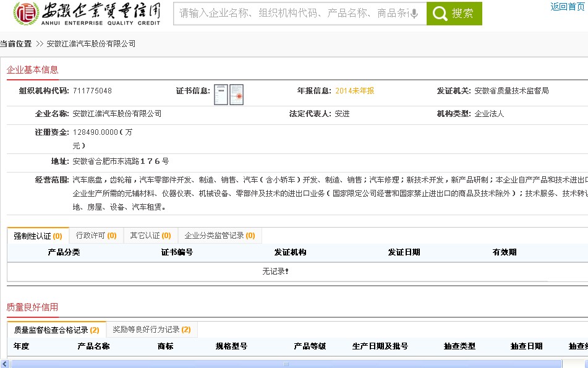
Task: Open the 2014未年报 annual report link
Action: click(354, 91)
